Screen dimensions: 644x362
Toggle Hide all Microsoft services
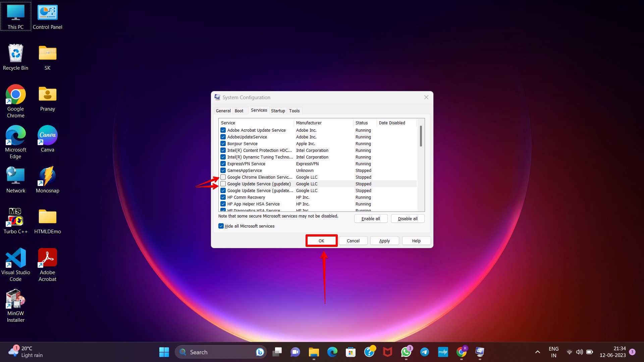[x=221, y=226]
